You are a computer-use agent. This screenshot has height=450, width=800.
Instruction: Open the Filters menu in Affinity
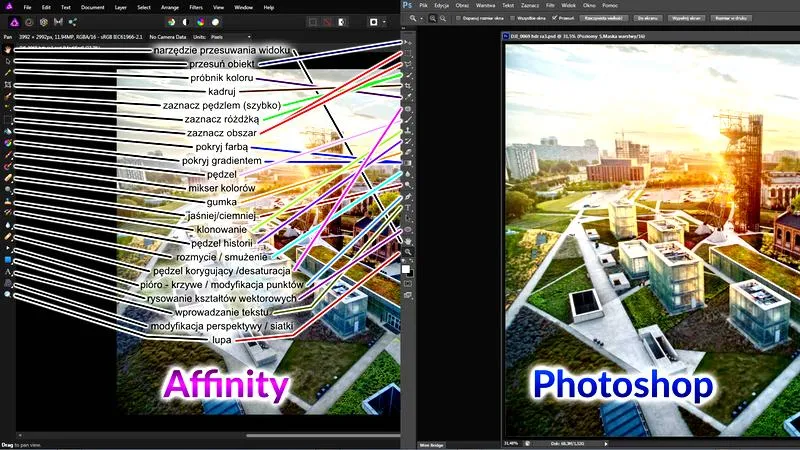(x=196, y=8)
